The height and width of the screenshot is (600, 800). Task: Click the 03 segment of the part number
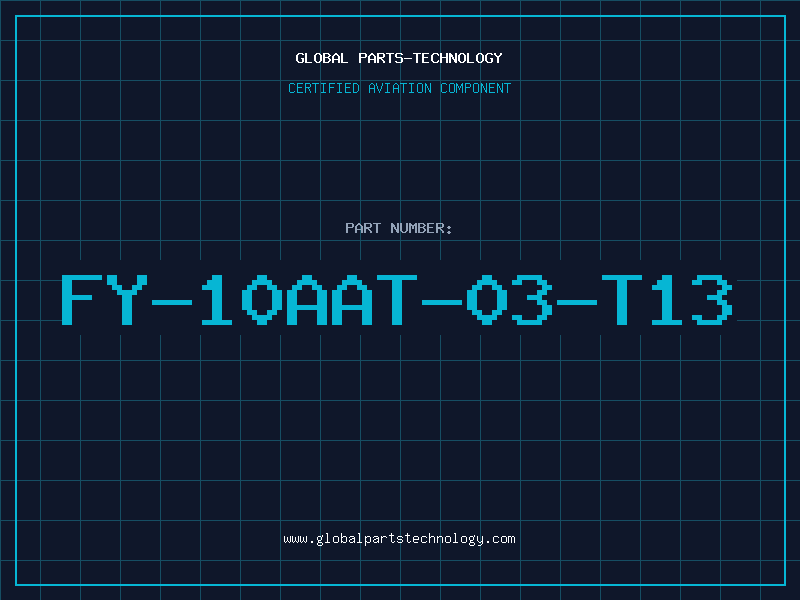pos(510,300)
